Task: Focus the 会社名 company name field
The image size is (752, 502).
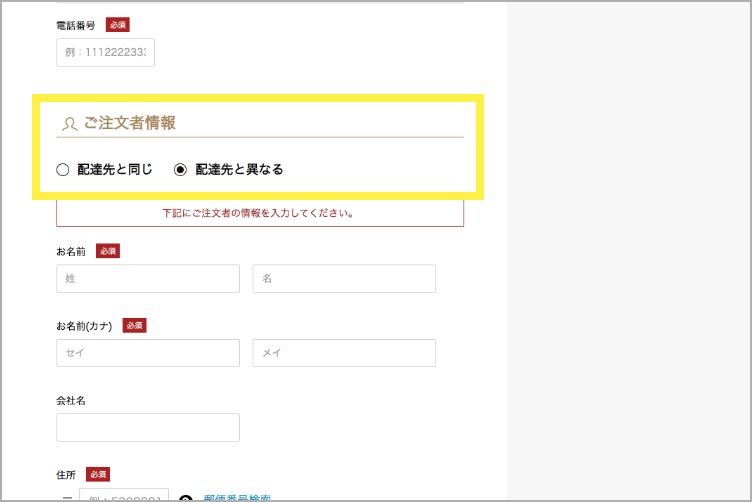Action: 148,427
